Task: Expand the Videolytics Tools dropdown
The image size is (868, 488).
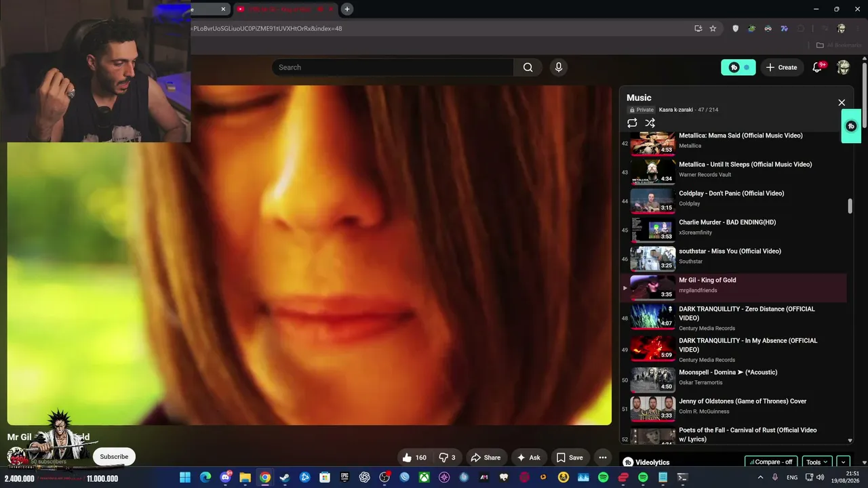Action: (817, 462)
